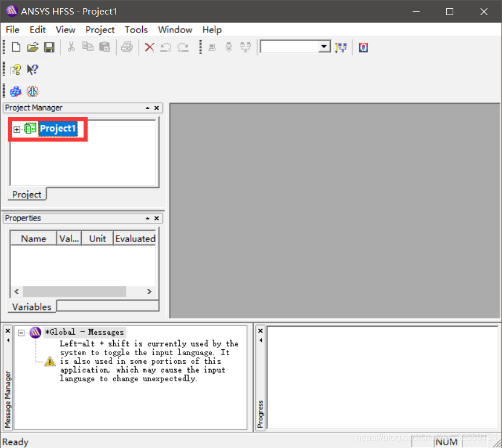Open a project with the folder icon

(32, 48)
